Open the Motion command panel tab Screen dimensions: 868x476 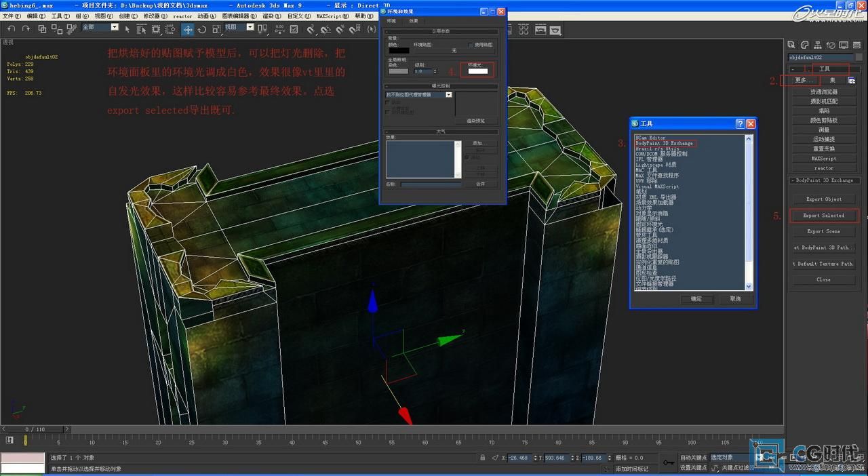point(831,45)
